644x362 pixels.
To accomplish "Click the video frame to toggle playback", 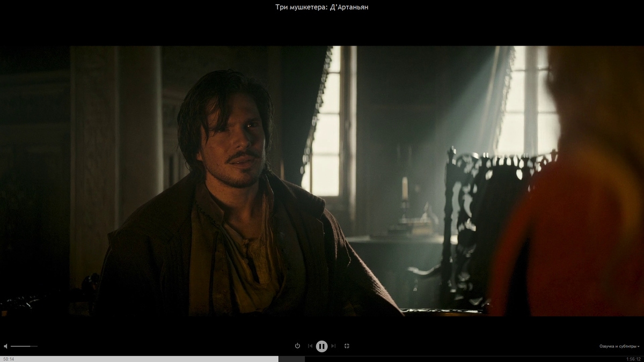I will pyautogui.click(x=322, y=181).
